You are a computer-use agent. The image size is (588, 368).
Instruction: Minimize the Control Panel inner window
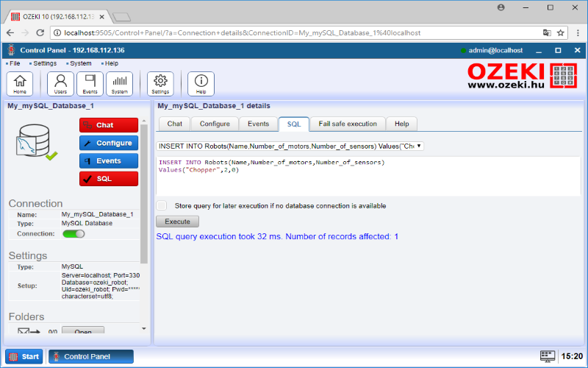pyautogui.click(x=539, y=50)
